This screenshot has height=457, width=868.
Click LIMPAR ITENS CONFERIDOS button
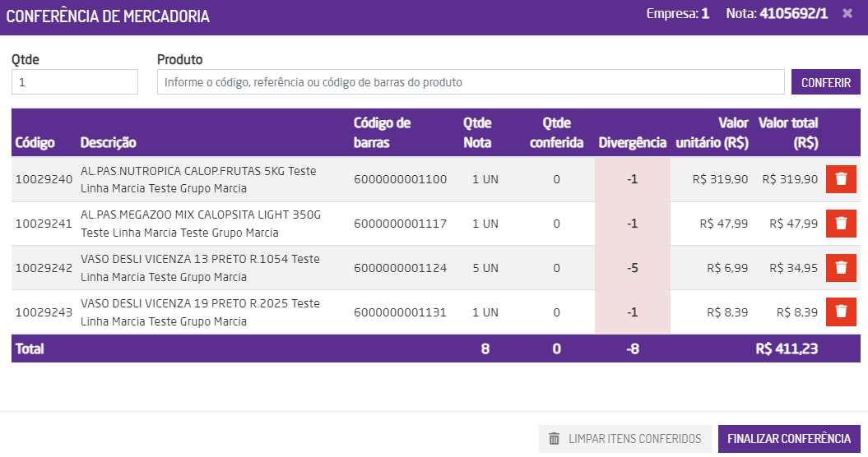624,439
